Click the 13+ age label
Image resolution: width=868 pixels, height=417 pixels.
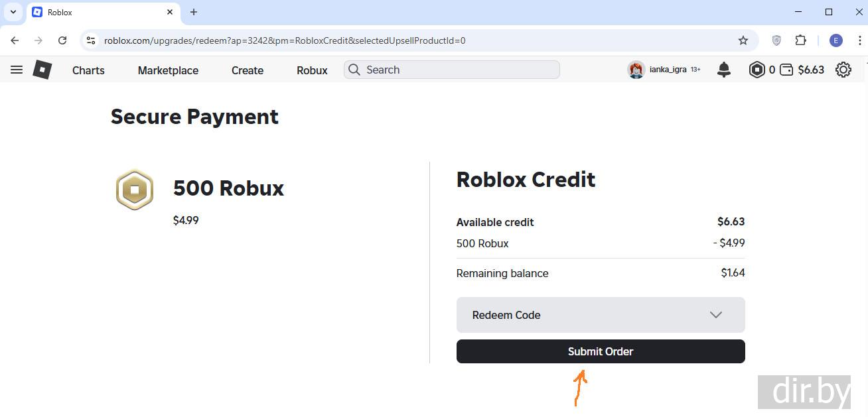click(695, 70)
